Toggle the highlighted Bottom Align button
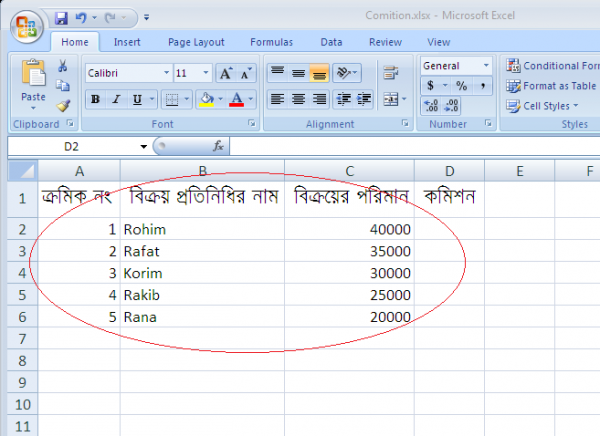Screen dimensions: 600x436 (x=319, y=73)
